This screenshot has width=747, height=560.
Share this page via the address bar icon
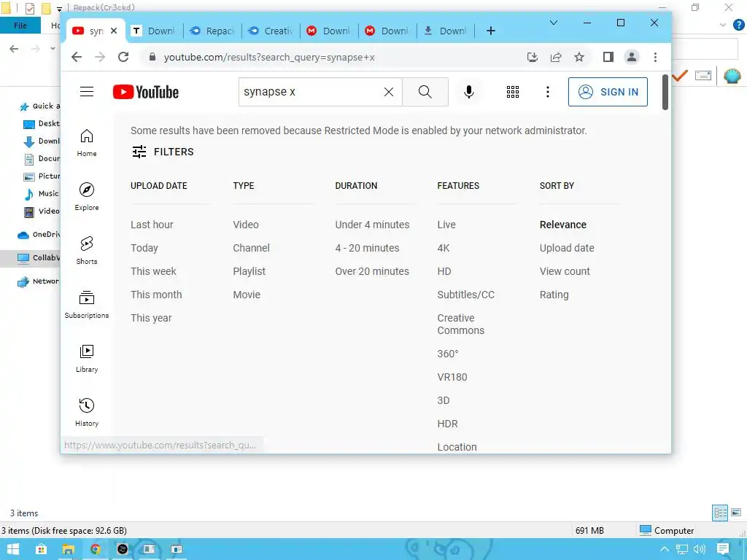coord(556,57)
